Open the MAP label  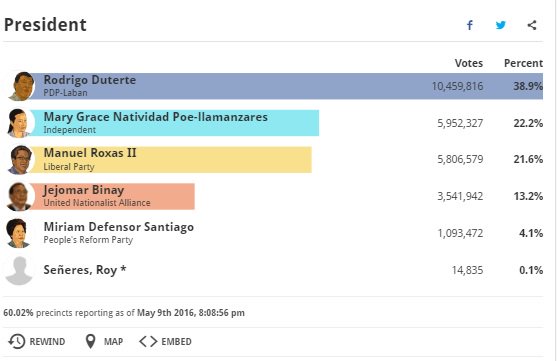coord(113,341)
